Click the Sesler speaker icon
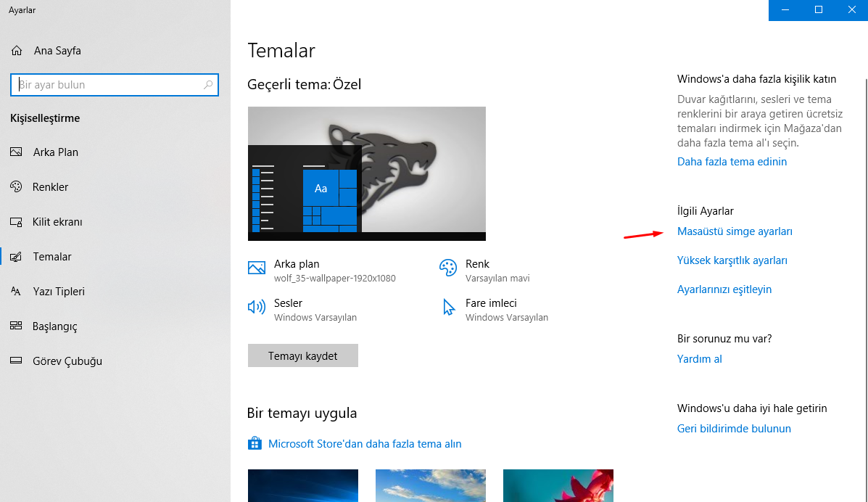 pos(256,306)
